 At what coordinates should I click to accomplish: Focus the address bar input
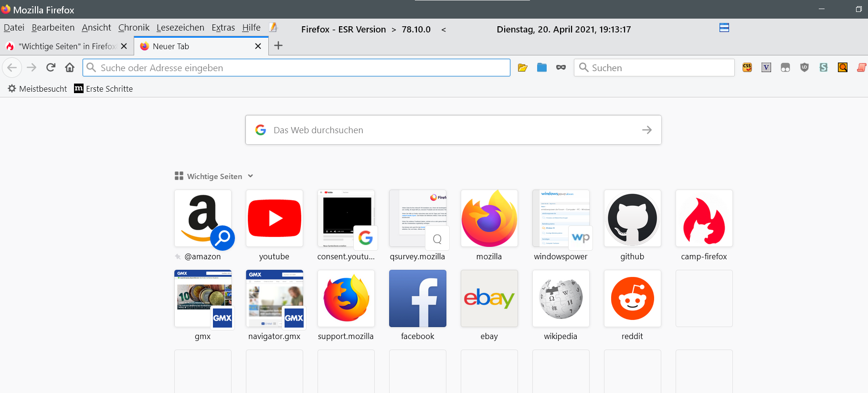(296, 68)
